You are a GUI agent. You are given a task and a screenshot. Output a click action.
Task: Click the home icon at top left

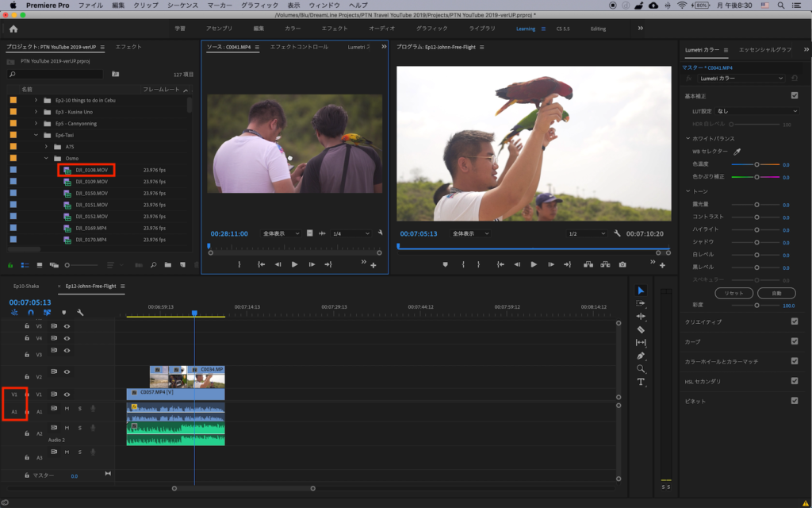pos(13,29)
